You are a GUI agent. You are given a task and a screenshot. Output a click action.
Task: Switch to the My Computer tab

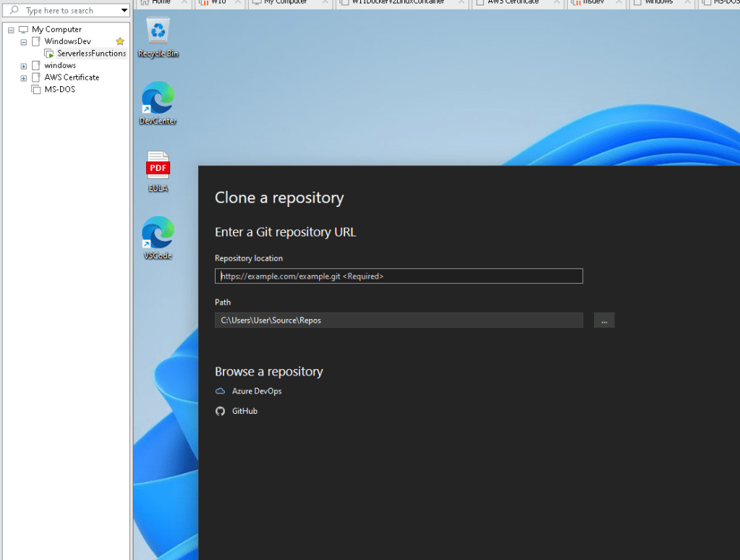click(x=286, y=2)
